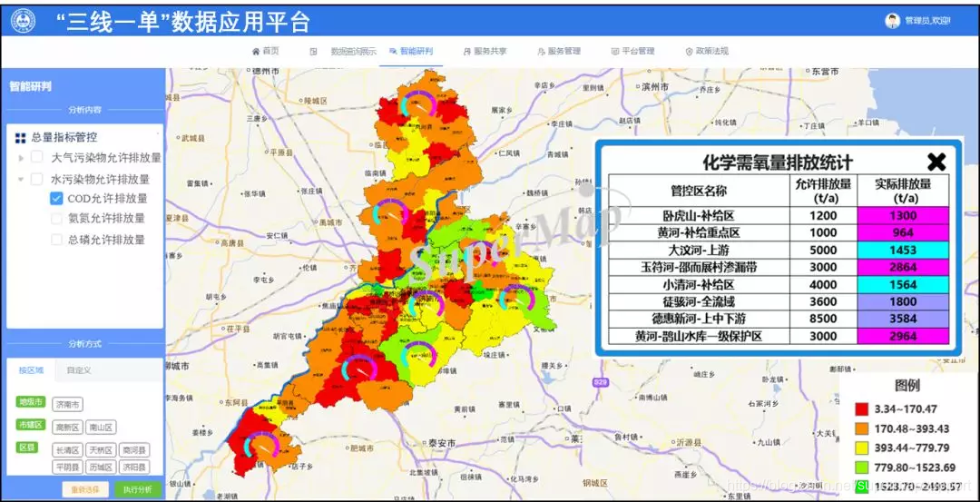This screenshot has width=980, height=502.
Task: Select the 商河县 region button
Action: point(133,450)
